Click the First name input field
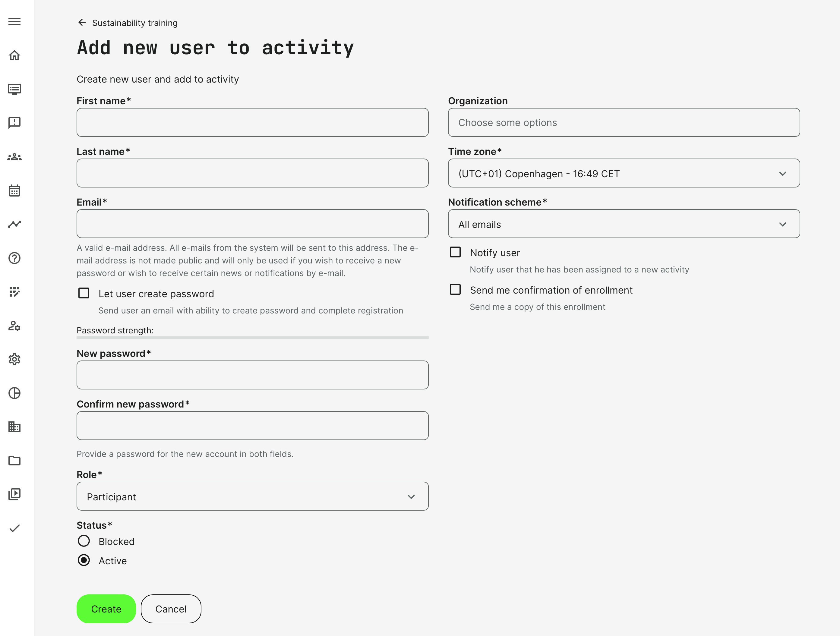840x636 pixels. tap(252, 122)
